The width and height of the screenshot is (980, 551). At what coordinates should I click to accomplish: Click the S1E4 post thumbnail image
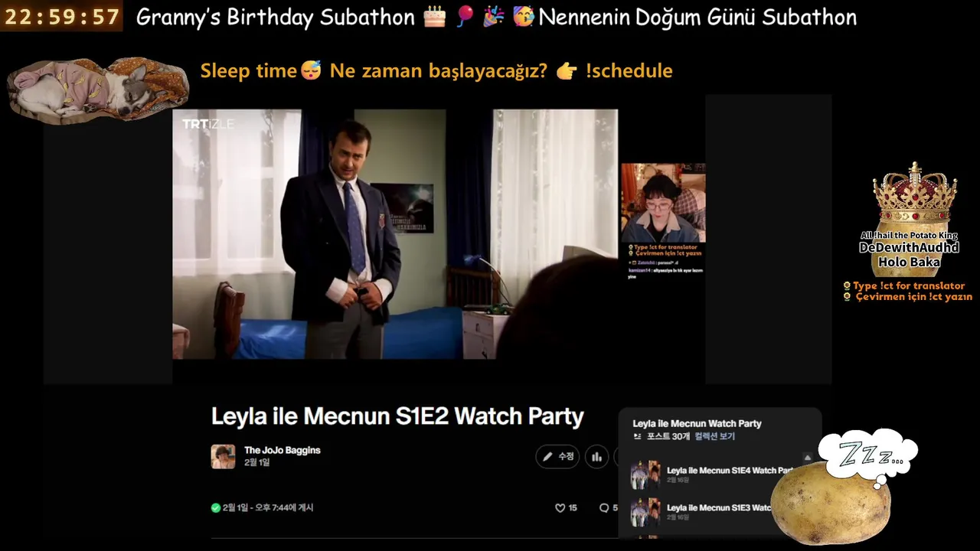[x=645, y=474]
